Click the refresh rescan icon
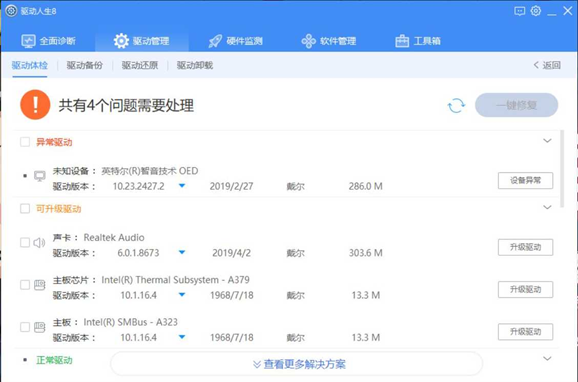The image size is (578, 382). tap(456, 105)
